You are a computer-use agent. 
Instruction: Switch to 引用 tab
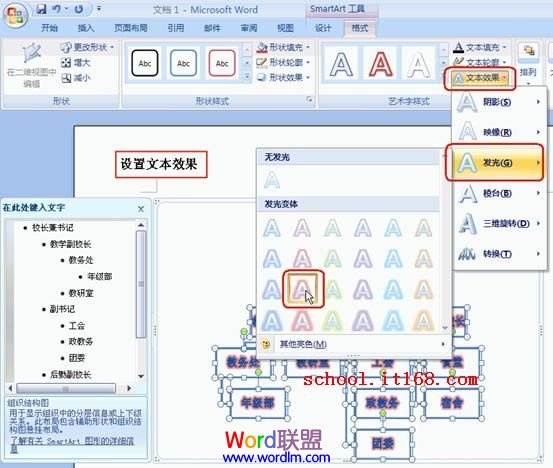tap(176, 28)
